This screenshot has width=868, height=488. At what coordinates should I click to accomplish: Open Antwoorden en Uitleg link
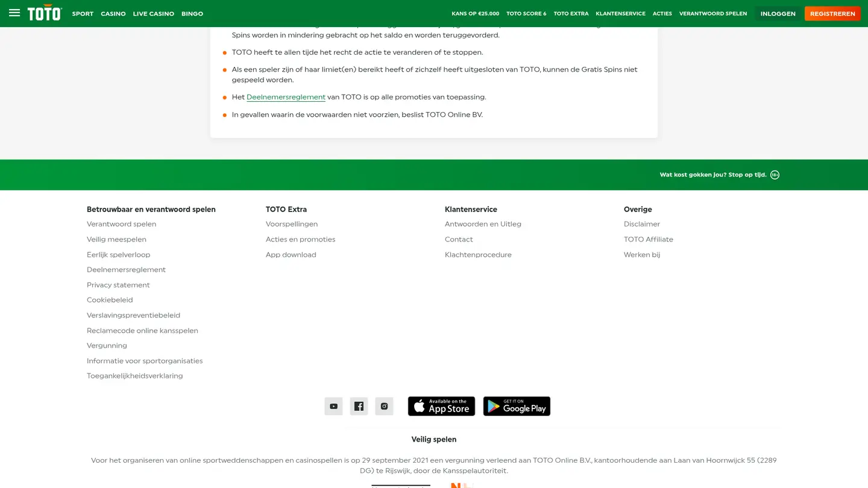click(483, 224)
